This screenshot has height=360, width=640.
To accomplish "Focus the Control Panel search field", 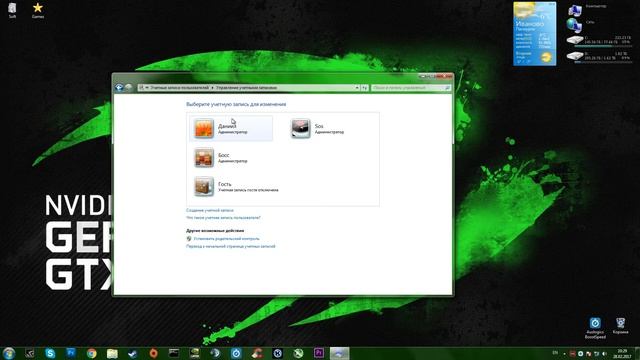I will 411,88.
